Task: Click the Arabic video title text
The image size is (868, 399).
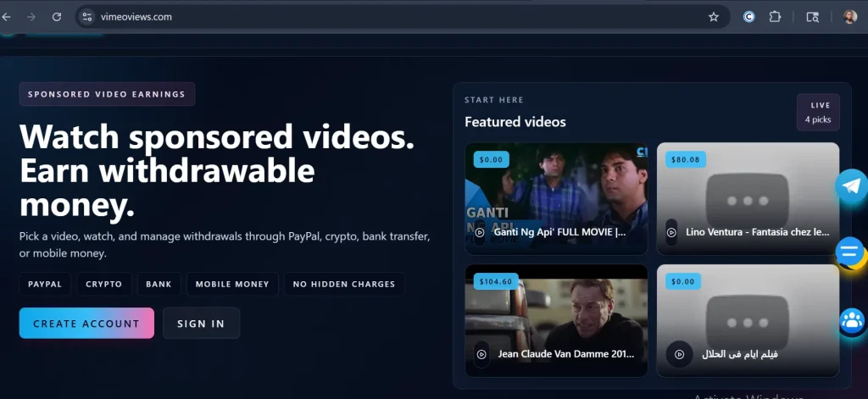Action: click(739, 354)
